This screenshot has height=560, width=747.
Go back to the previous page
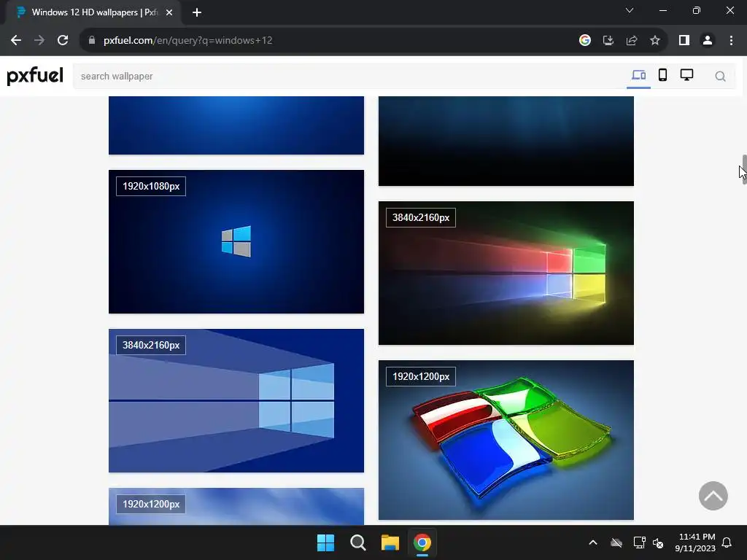tap(16, 41)
